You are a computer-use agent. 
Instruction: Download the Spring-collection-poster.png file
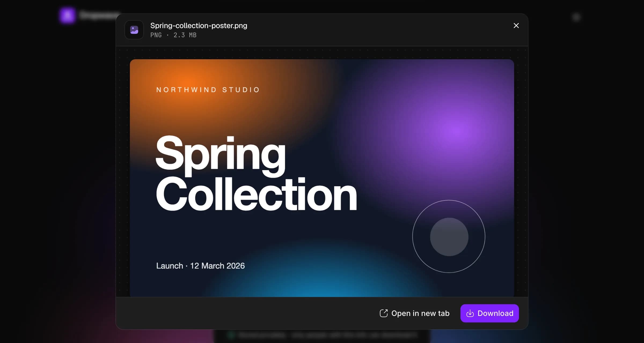[x=489, y=313]
